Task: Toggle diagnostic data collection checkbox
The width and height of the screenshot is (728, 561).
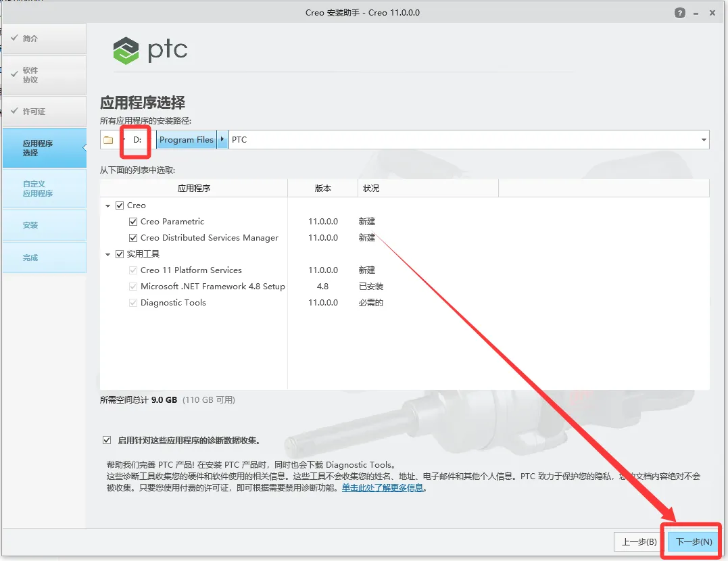Action: (107, 440)
